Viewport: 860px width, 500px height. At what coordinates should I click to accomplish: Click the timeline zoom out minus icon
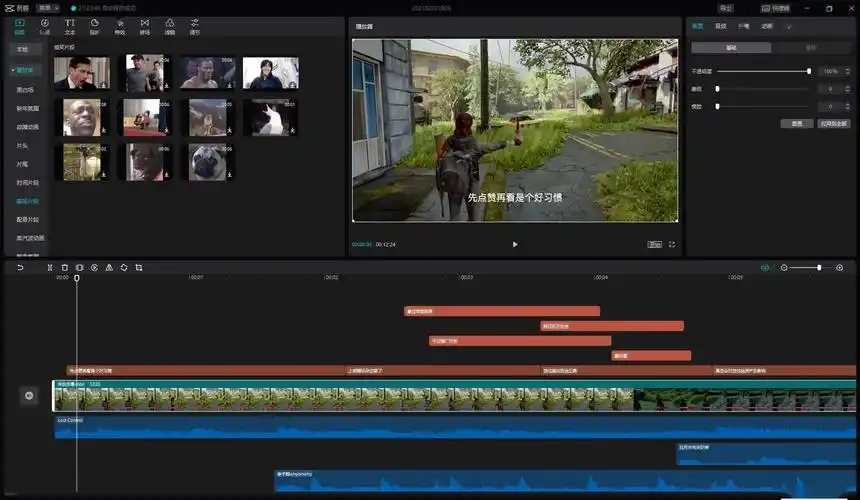coord(784,268)
